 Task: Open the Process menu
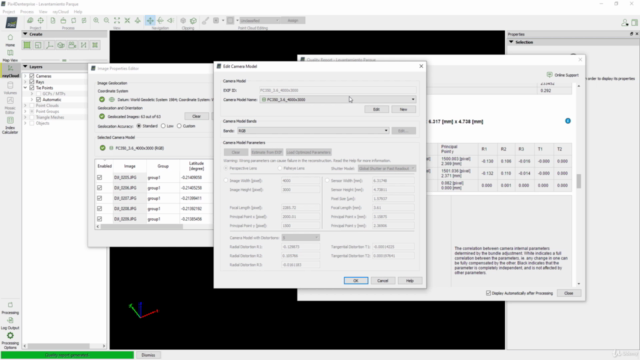[x=27, y=12]
